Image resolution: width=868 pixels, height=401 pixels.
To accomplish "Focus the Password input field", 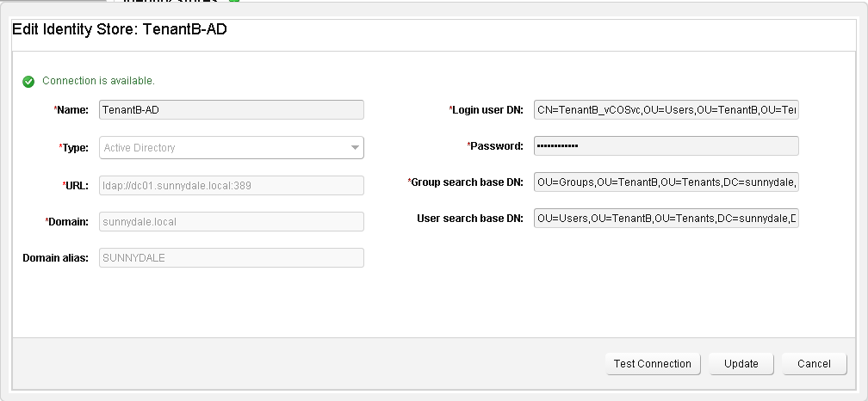I will point(666,146).
